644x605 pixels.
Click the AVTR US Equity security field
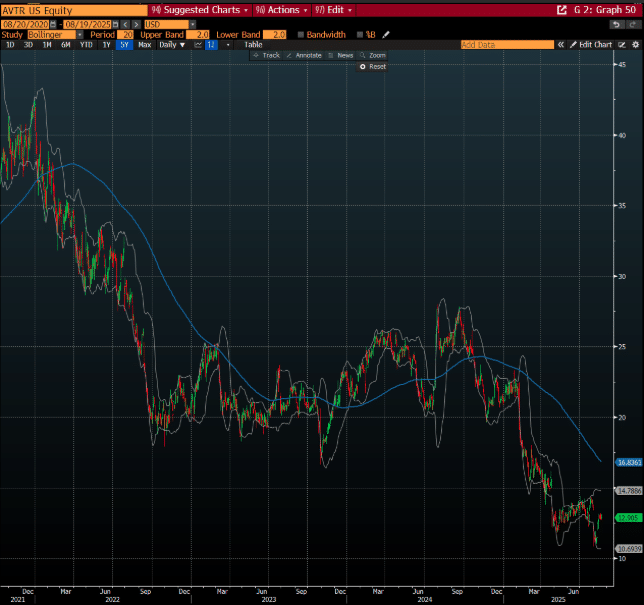[74, 10]
